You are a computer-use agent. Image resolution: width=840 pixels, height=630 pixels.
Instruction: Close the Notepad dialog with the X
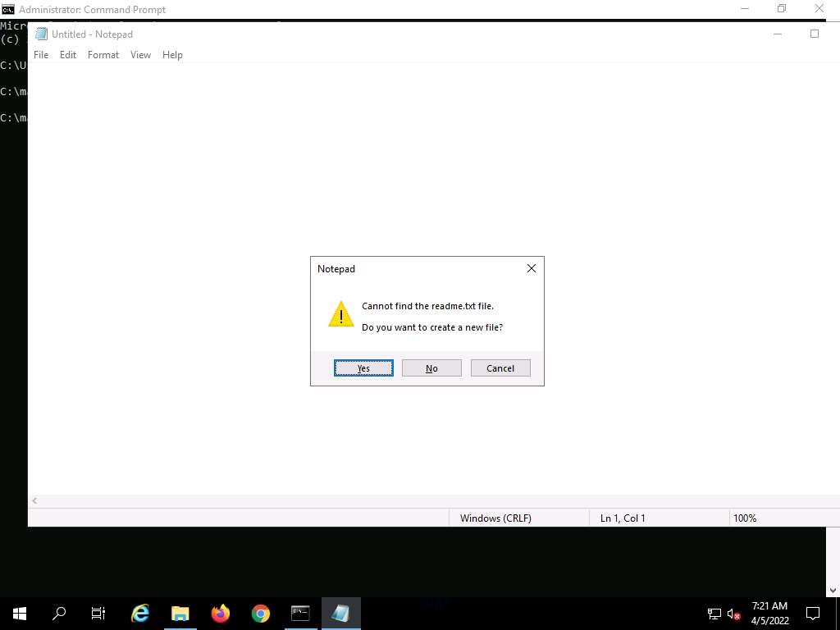(x=531, y=268)
